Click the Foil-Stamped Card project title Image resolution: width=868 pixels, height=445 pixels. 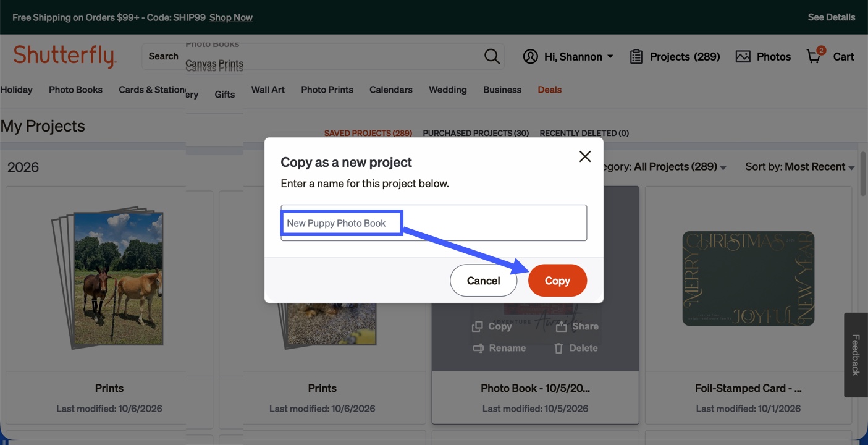point(748,388)
